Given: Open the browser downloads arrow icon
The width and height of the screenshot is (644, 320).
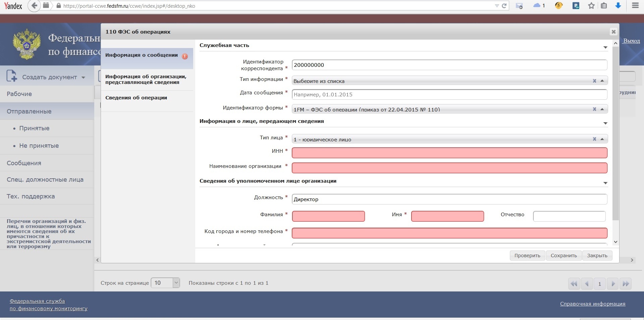Looking at the screenshot, I should pyautogui.click(x=618, y=6).
